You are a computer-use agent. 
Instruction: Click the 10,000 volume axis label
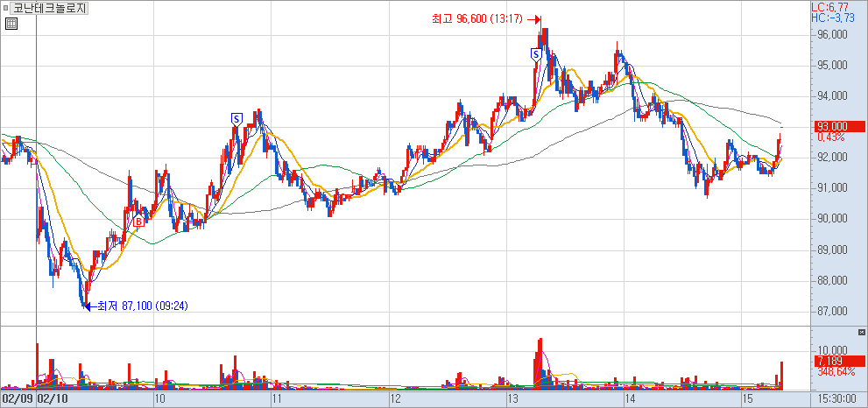(829, 350)
